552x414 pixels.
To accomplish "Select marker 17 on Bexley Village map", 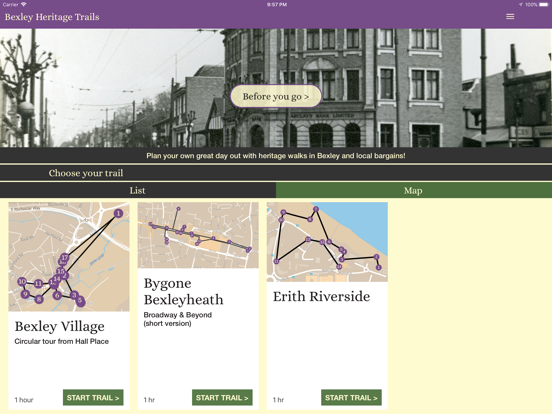I will [64, 258].
